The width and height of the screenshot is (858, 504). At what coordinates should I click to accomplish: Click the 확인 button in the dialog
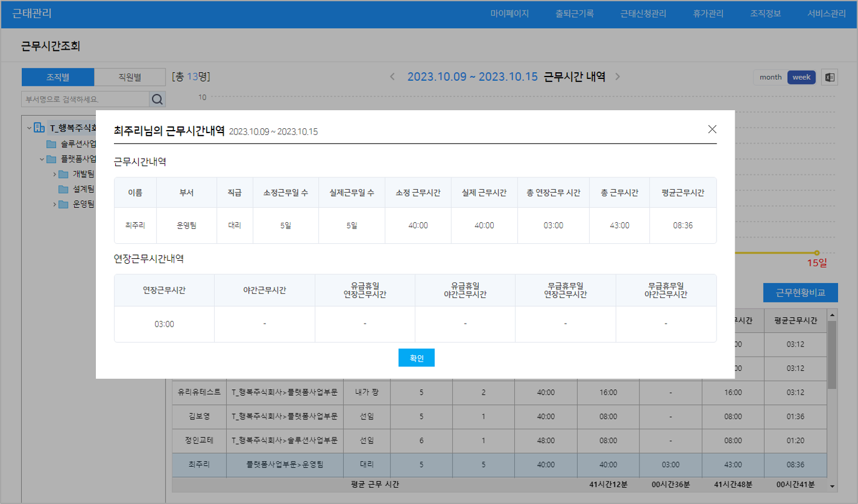pyautogui.click(x=417, y=358)
